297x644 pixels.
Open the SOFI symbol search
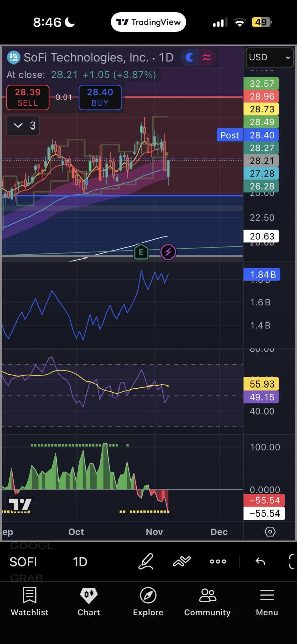(23, 562)
